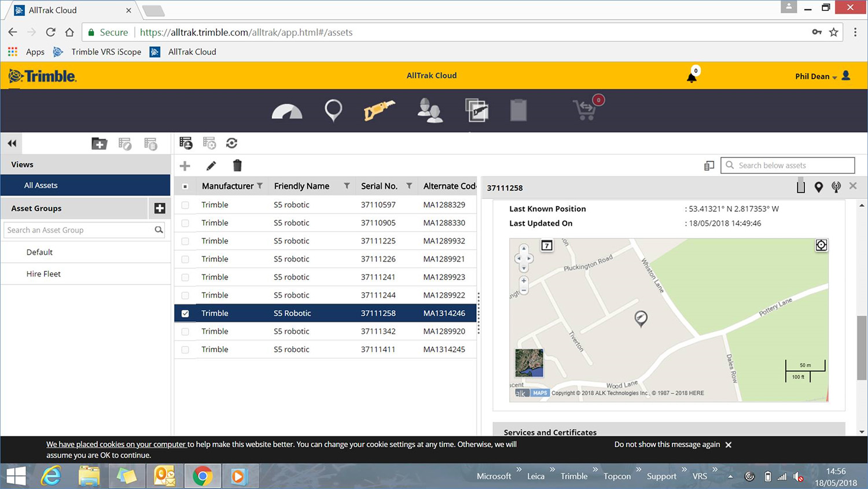Open the Manufacturer column filter
Viewport: 868px width, 489px height.
click(x=260, y=186)
